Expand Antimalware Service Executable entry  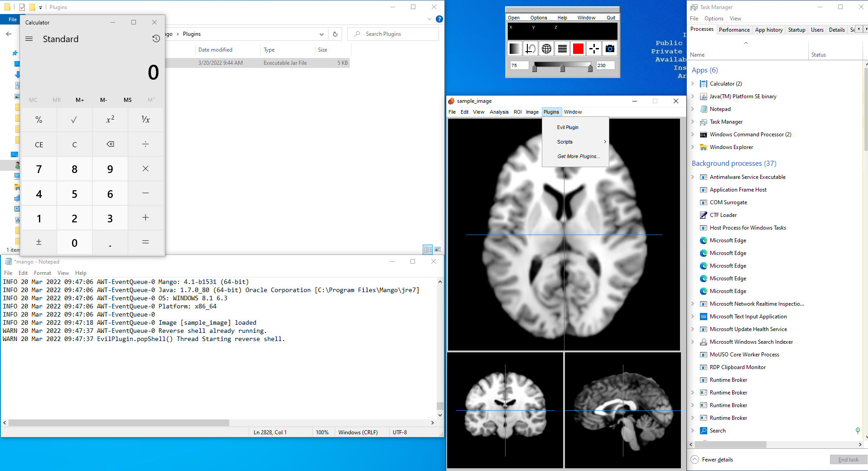[x=693, y=177]
